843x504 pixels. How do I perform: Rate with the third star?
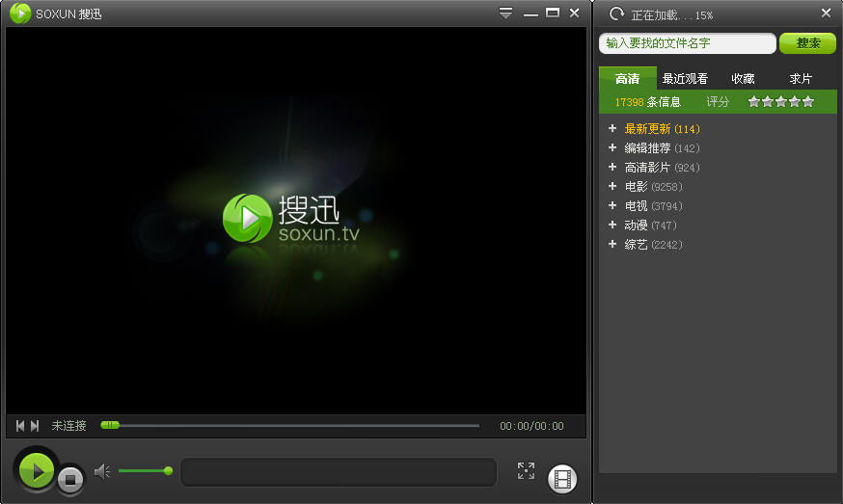(780, 101)
